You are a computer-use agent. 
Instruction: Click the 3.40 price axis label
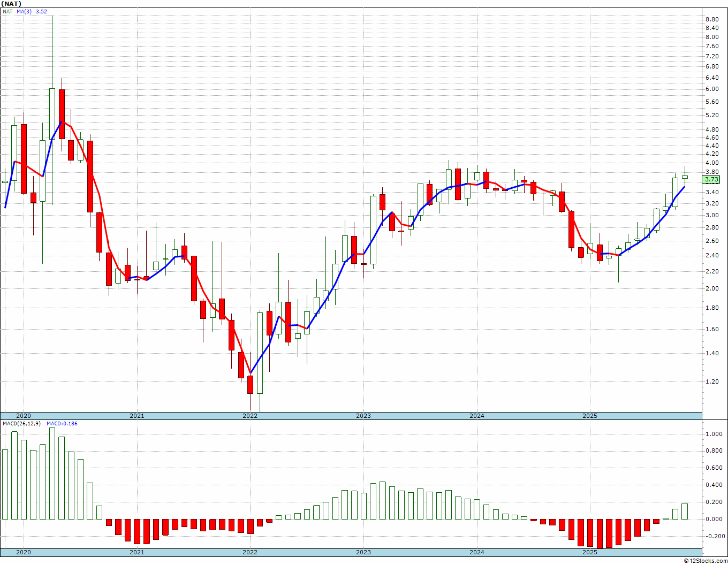(x=712, y=192)
